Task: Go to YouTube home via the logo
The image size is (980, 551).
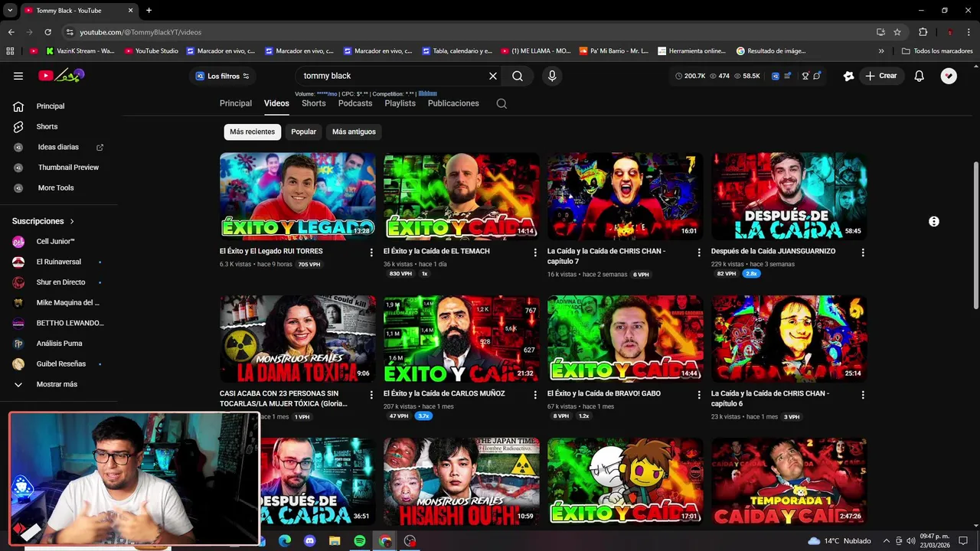Action: [61, 75]
